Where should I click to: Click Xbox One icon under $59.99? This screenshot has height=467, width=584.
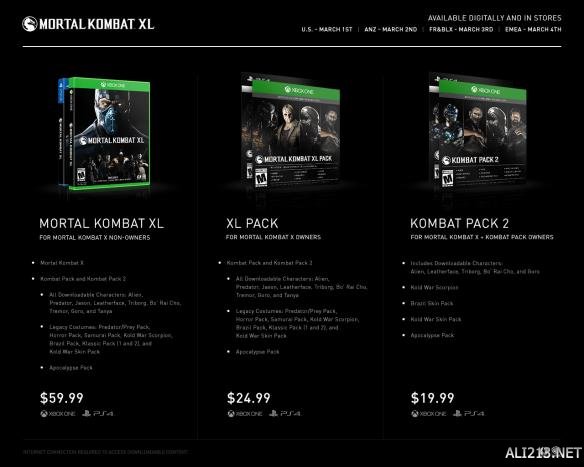pyautogui.click(x=58, y=414)
